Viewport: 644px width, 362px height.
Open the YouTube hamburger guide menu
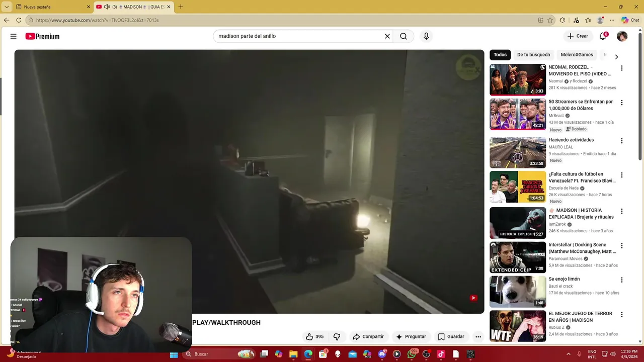(14, 36)
